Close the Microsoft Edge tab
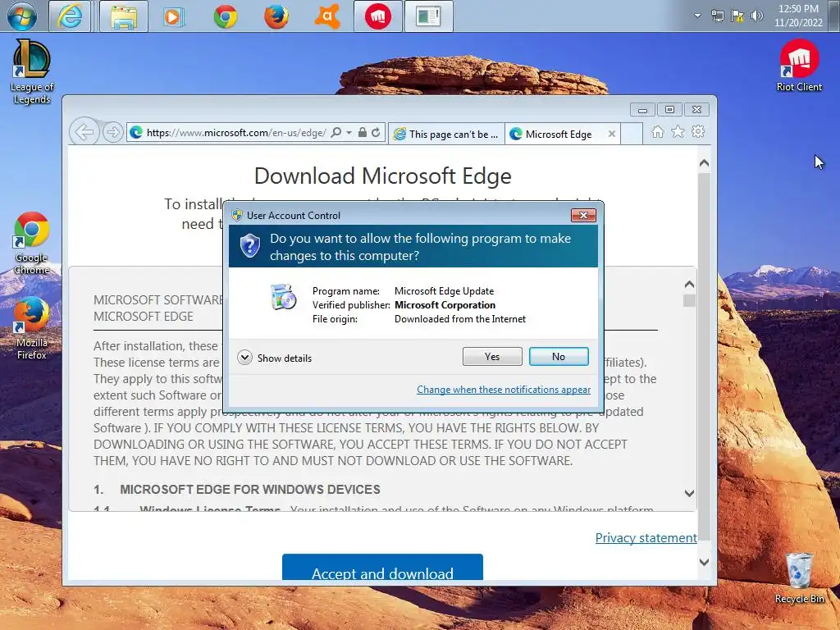Screen dimensions: 840x630 point(612,134)
